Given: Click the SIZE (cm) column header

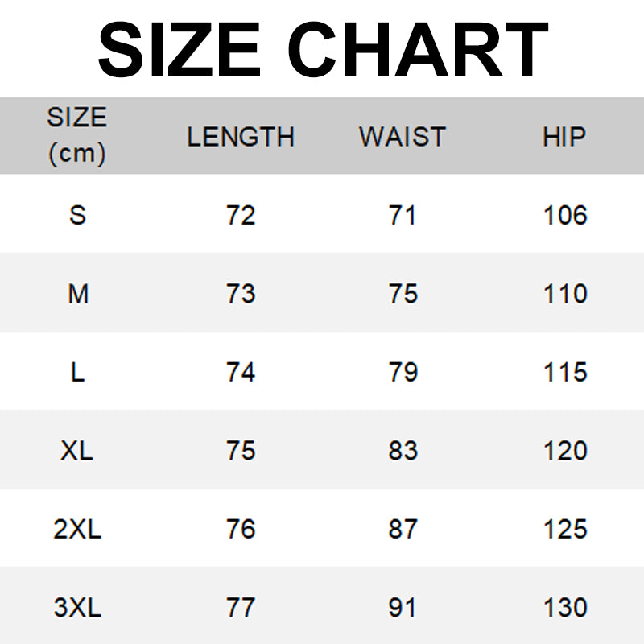Looking at the screenshot, I should tap(77, 135).
